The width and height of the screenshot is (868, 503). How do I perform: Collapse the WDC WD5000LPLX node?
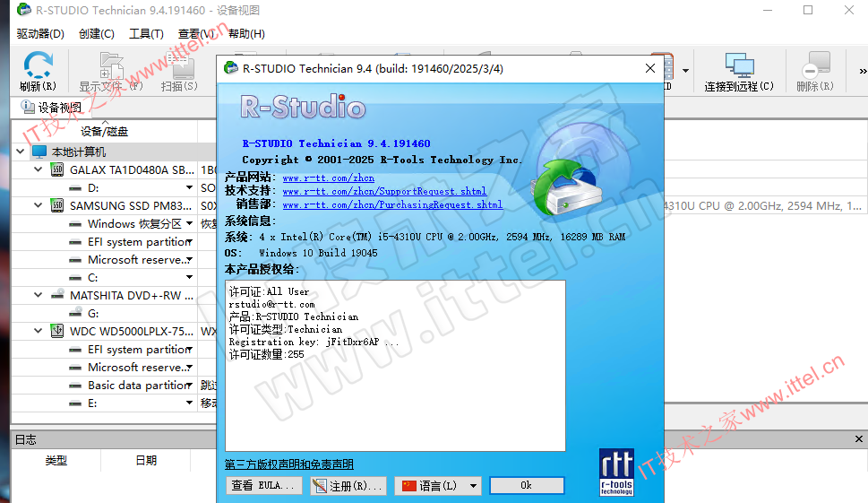38,331
